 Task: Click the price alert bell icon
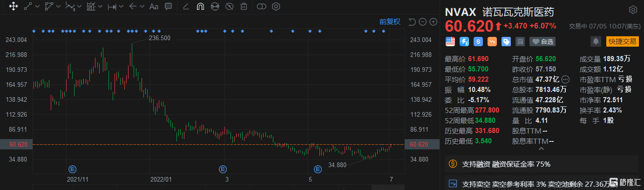click(596, 42)
